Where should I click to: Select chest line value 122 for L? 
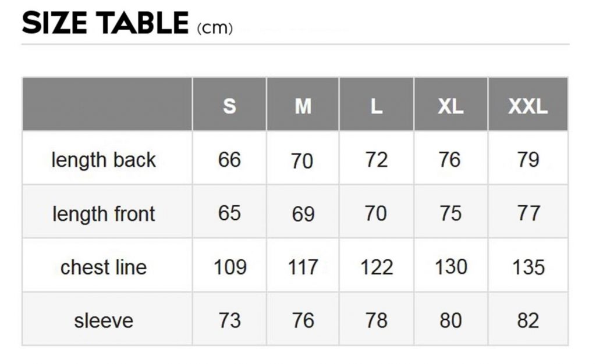(x=377, y=267)
